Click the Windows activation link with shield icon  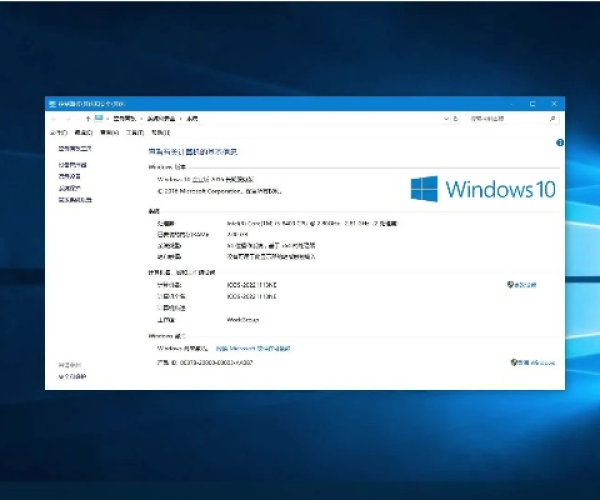(533, 363)
